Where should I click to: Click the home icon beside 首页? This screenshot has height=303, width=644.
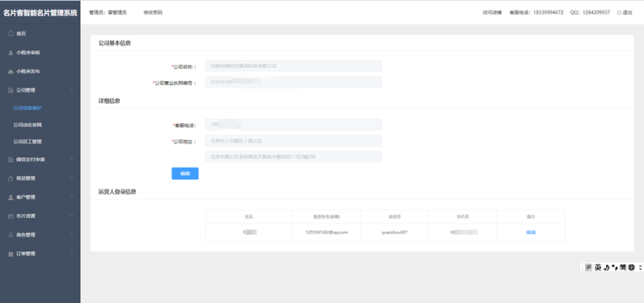tap(11, 33)
